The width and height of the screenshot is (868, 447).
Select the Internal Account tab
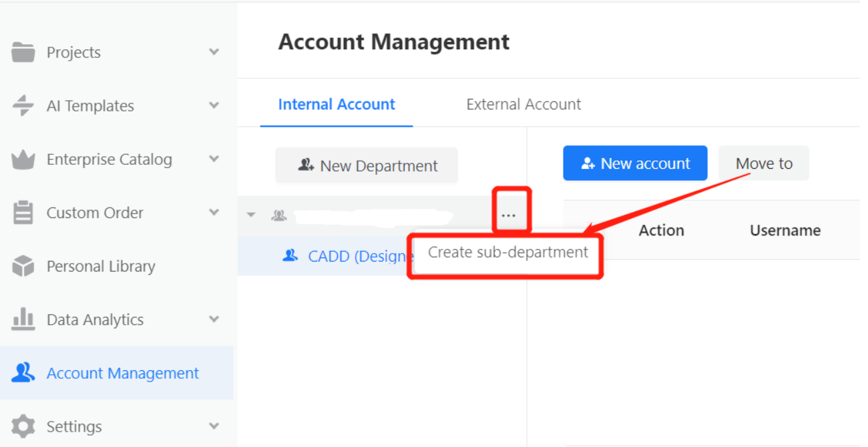click(x=337, y=105)
